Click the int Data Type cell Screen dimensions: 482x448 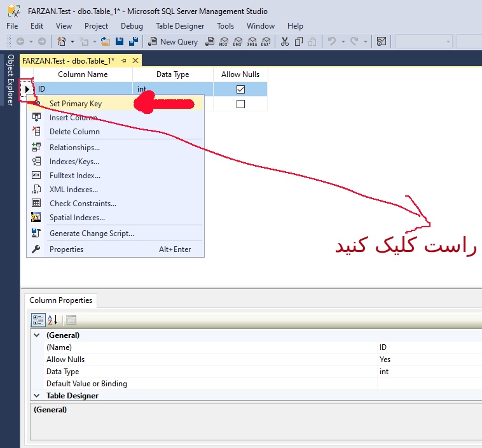172,89
